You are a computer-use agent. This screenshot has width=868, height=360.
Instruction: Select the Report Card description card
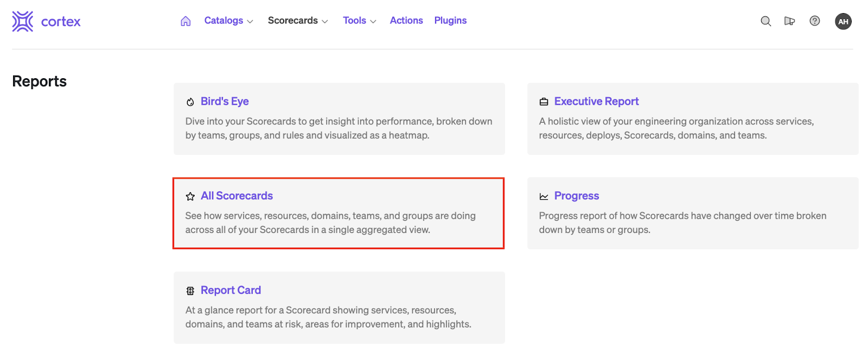pyautogui.click(x=339, y=317)
